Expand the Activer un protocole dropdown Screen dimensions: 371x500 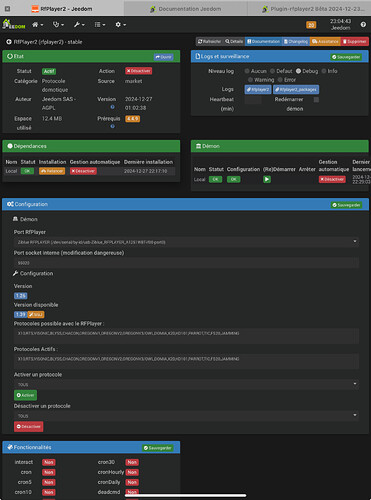click(186, 384)
